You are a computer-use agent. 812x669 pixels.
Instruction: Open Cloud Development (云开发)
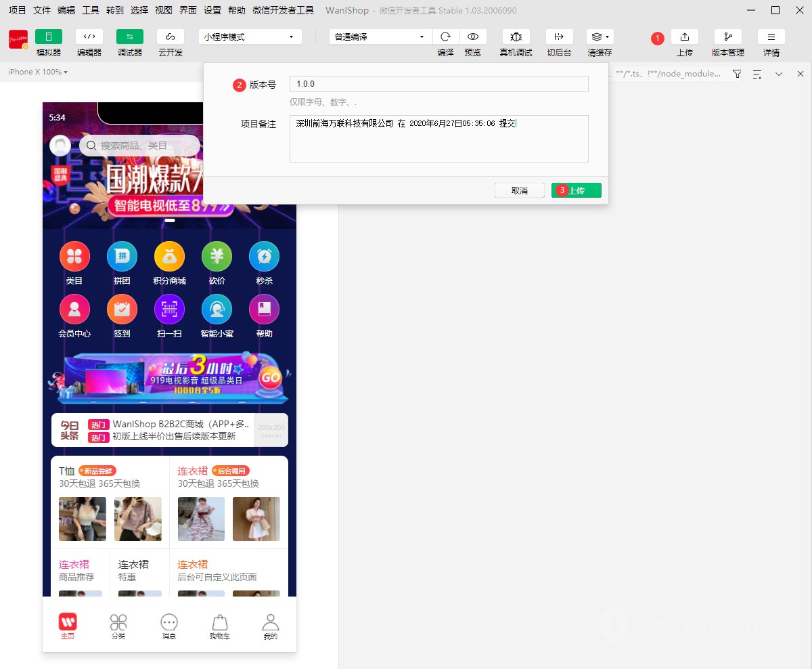pyautogui.click(x=171, y=37)
